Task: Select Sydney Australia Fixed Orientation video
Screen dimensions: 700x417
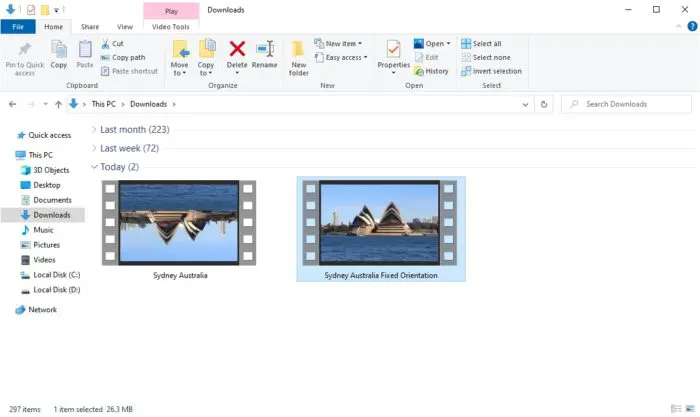Action: click(x=380, y=229)
